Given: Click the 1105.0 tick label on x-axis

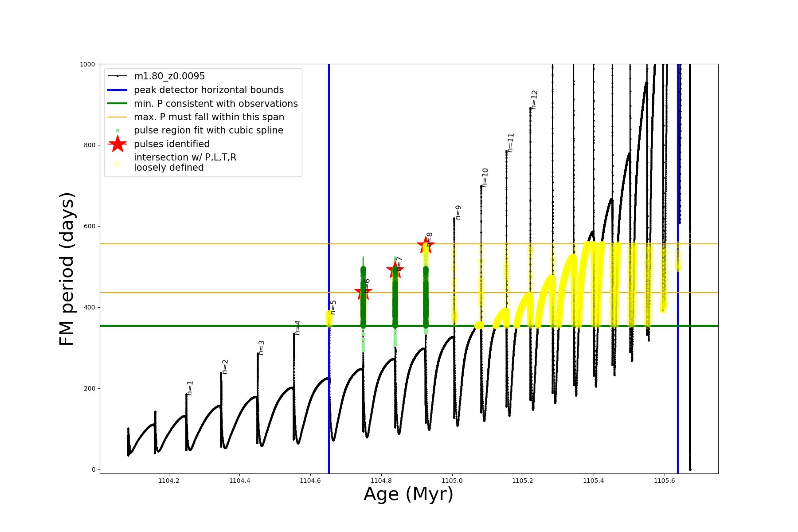Looking at the screenshot, I should tap(452, 481).
